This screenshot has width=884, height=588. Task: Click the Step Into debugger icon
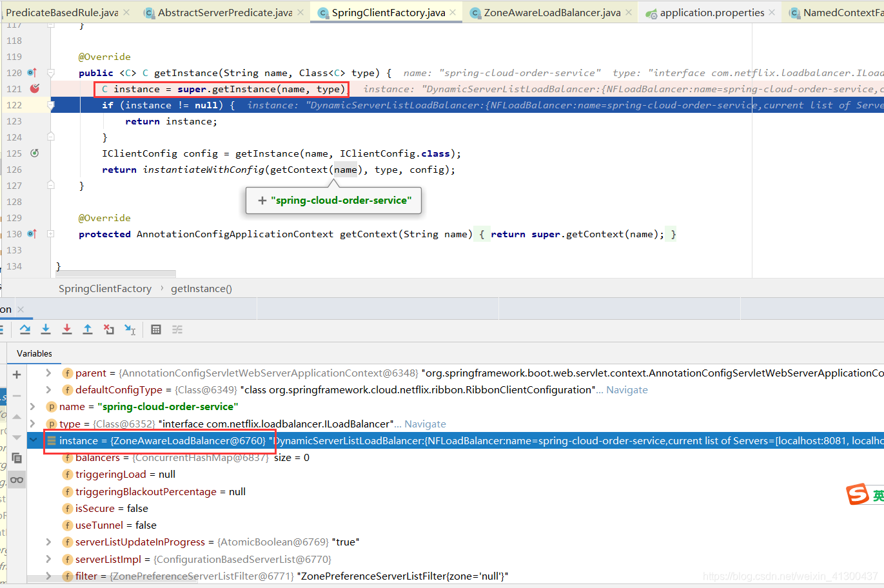[46, 329]
